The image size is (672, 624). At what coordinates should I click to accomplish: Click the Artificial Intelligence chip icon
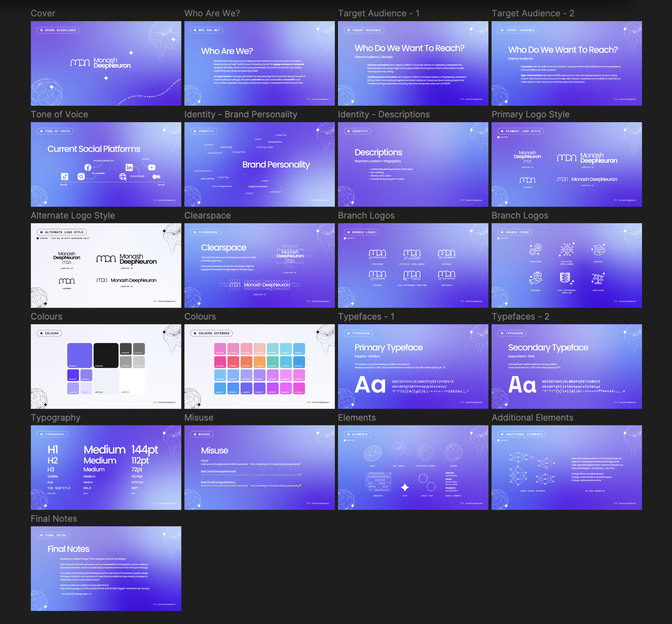click(x=567, y=250)
